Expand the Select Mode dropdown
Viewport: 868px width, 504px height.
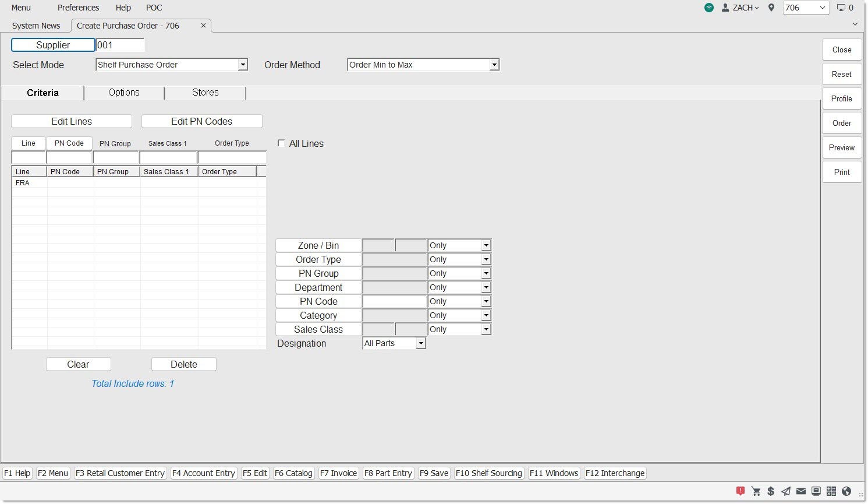243,65
